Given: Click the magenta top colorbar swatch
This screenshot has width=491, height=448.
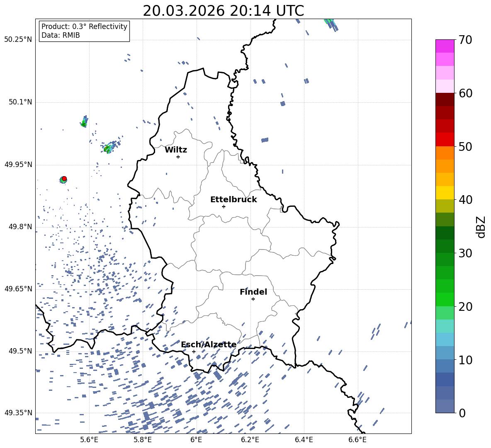Looking at the screenshot, I should coord(445,46).
